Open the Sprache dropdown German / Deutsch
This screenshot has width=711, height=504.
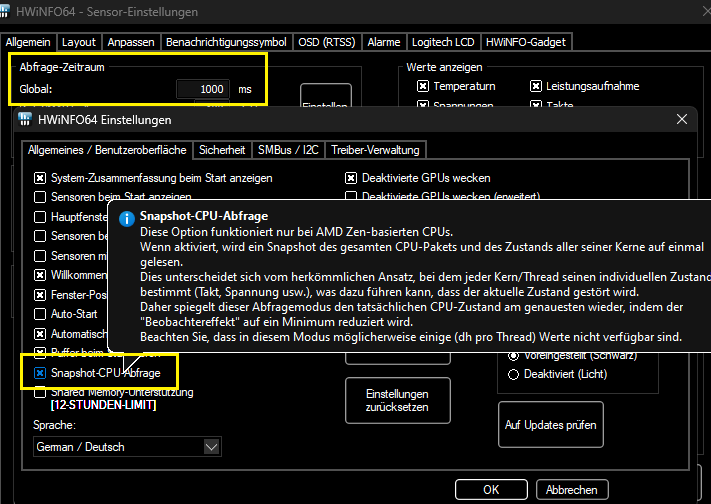click(x=127, y=447)
